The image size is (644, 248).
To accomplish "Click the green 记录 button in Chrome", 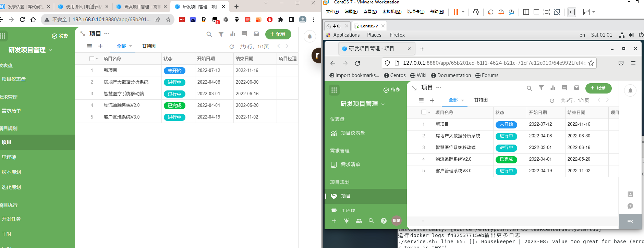I will (x=278, y=34).
